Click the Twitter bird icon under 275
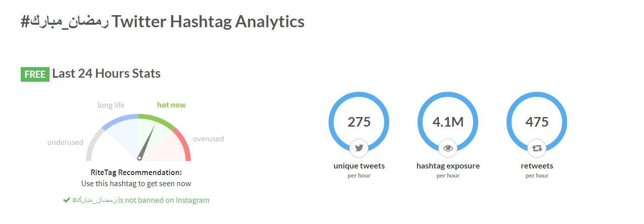The height and width of the screenshot is (224, 644). point(359,148)
